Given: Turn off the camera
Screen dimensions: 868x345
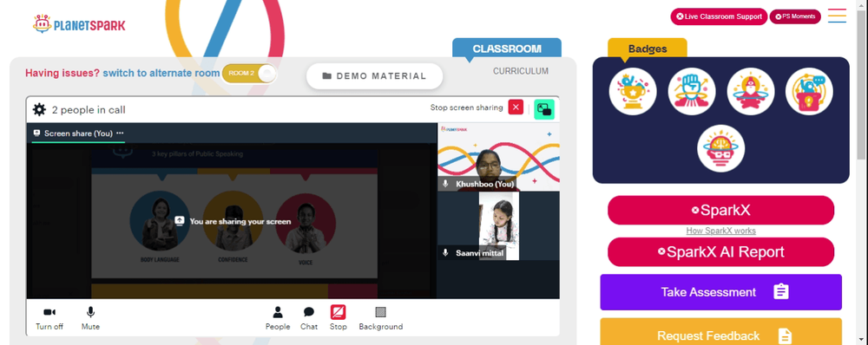Looking at the screenshot, I should [49, 318].
